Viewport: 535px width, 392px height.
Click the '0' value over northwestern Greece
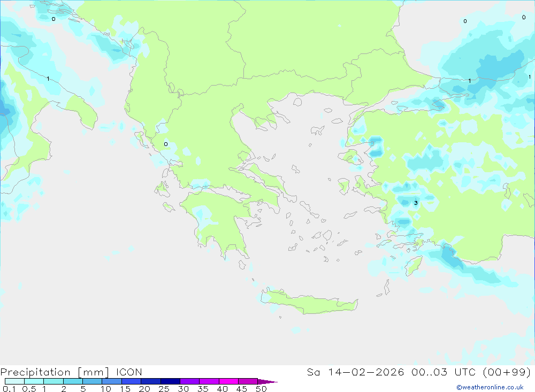pyautogui.click(x=166, y=144)
